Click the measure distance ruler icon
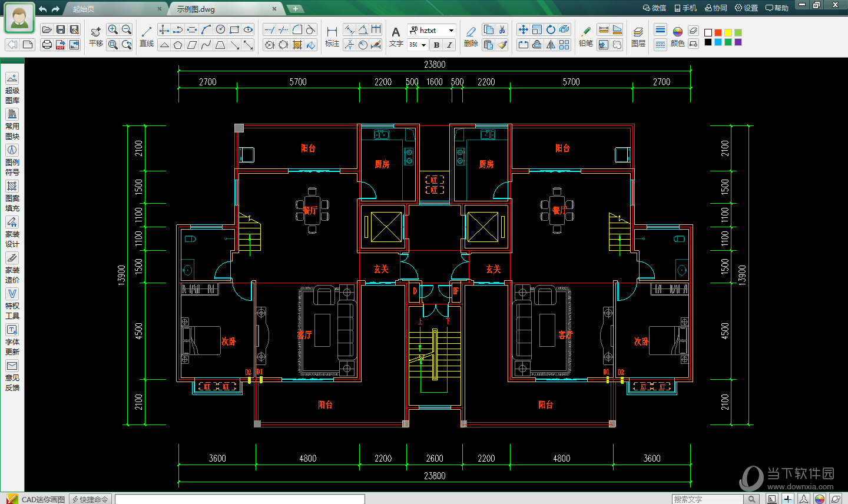The image size is (848, 504). [603, 29]
